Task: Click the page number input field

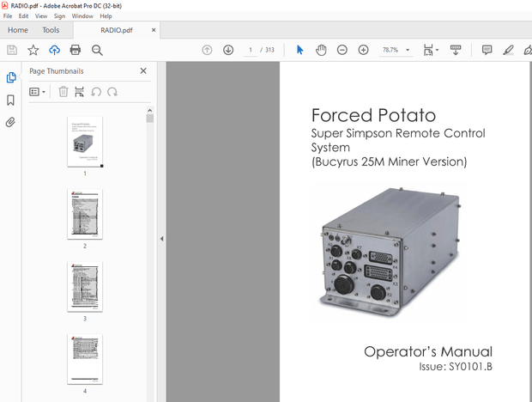Action: tap(251, 50)
